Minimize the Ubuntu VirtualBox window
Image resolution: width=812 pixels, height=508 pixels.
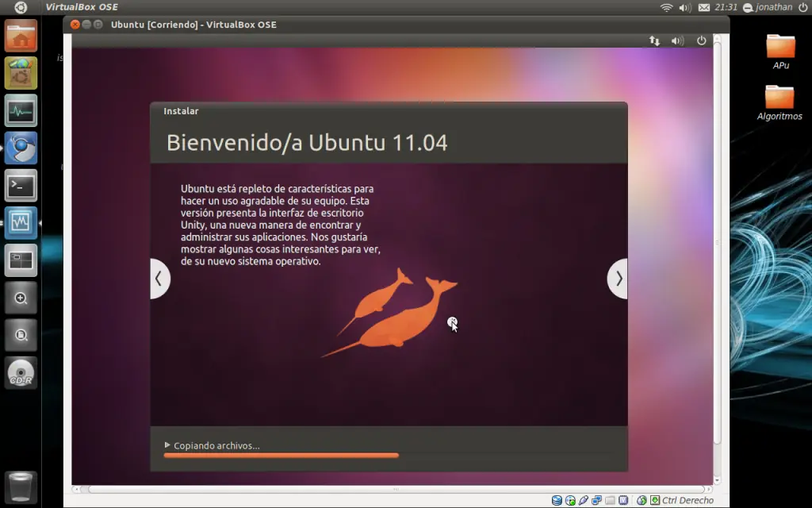coord(86,25)
